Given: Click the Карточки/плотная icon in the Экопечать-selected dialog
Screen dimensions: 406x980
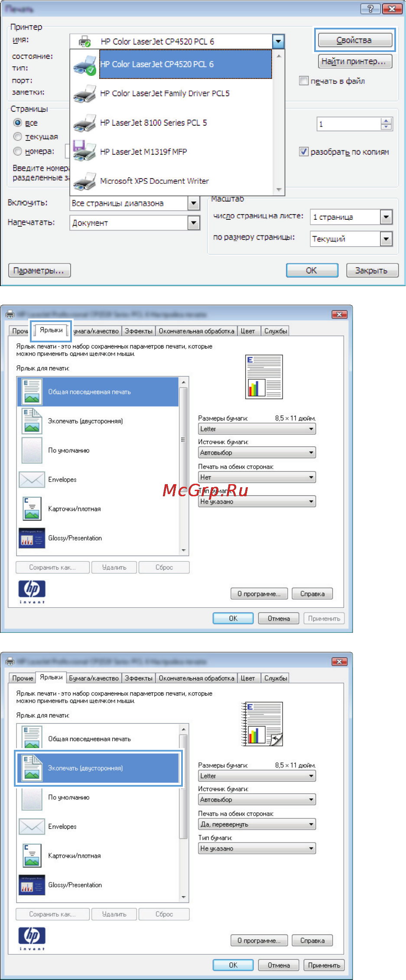Looking at the screenshot, I should pyautogui.click(x=32, y=856).
